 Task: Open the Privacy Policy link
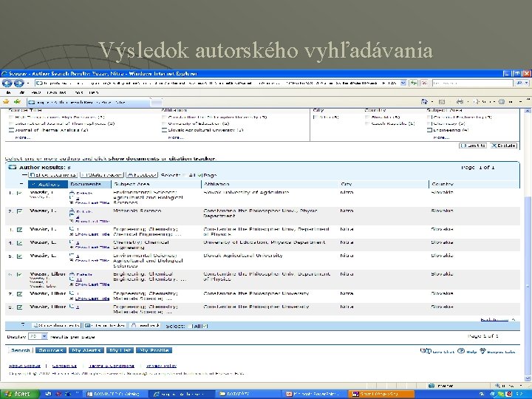point(162,366)
